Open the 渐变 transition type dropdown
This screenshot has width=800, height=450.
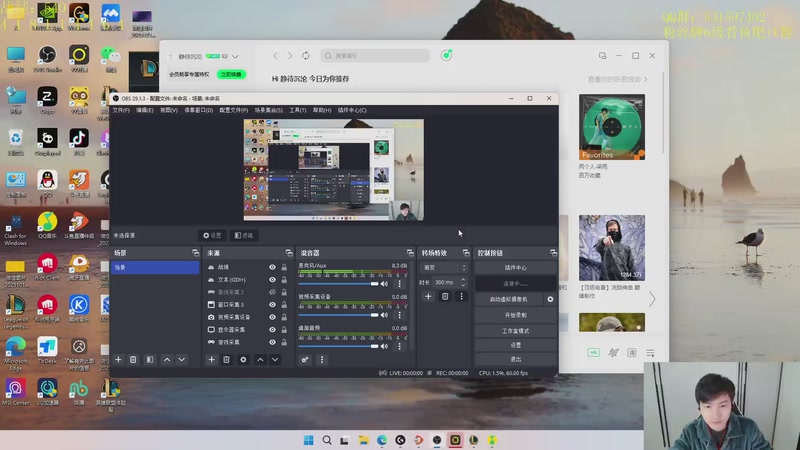(x=444, y=267)
